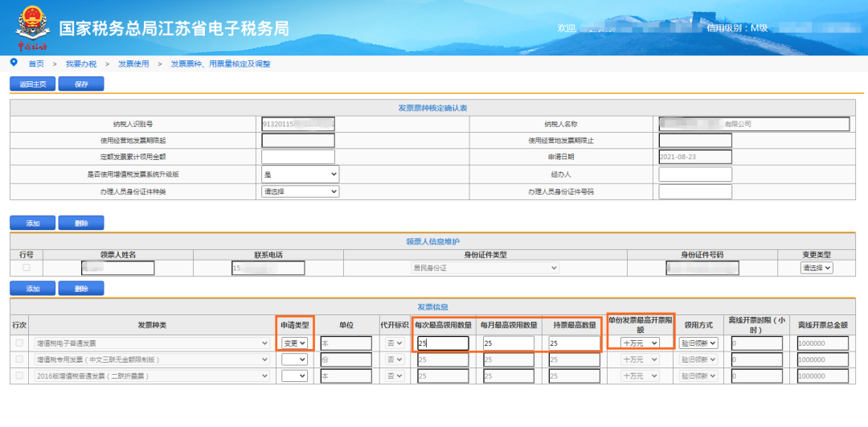Click 单位 field in 增值税电子普通发票 row
This screenshot has width=868, height=427.
click(x=346, y=343)
